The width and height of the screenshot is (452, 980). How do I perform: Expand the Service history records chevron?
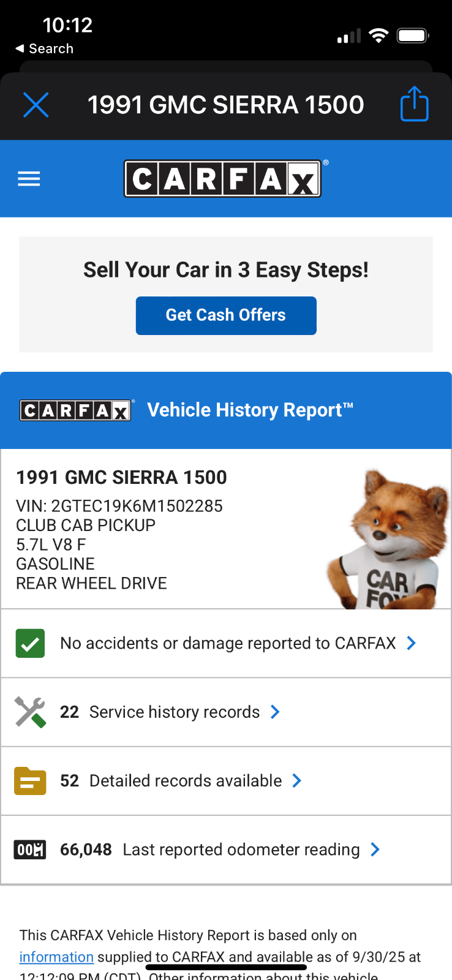pyautogui.click(x=276, y=712)
